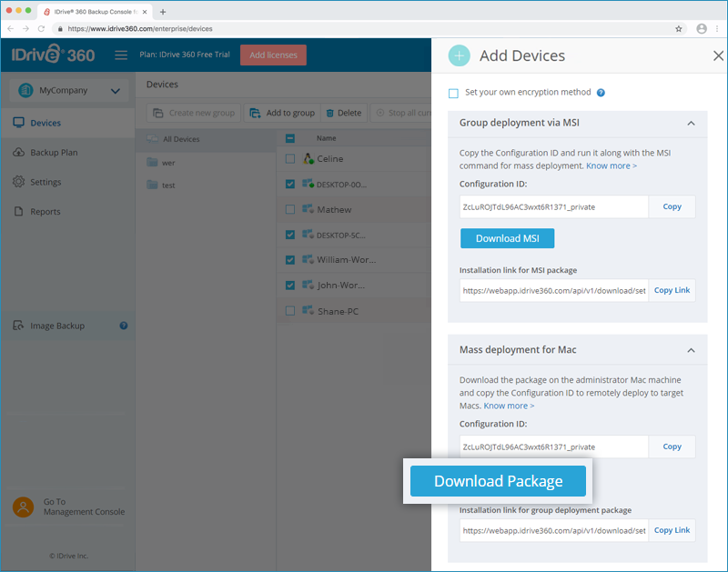The image size is (728, 572).
Task: Click the IDrive 360 logo
Action: click(x=53, y=55)
